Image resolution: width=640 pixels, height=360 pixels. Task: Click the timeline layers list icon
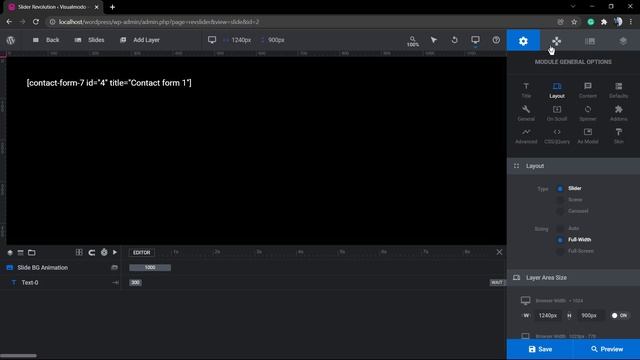pyautogui.click(x=20, y=253)
